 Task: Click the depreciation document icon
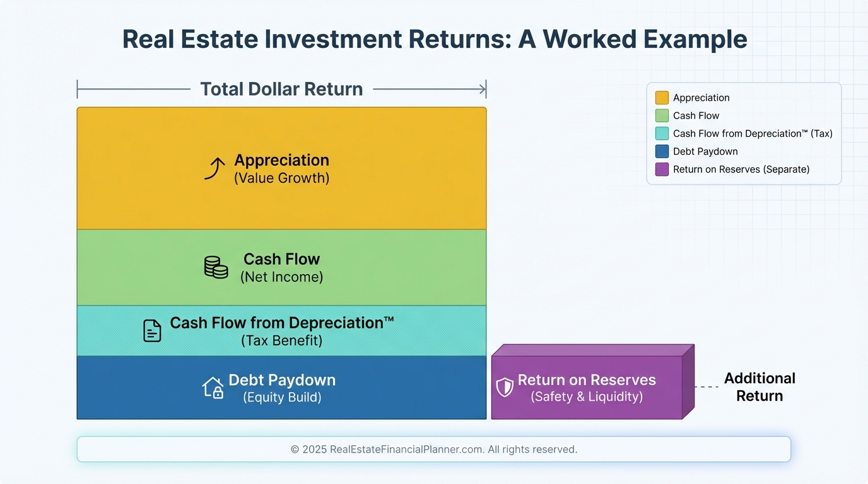click(x=152, y=331)
